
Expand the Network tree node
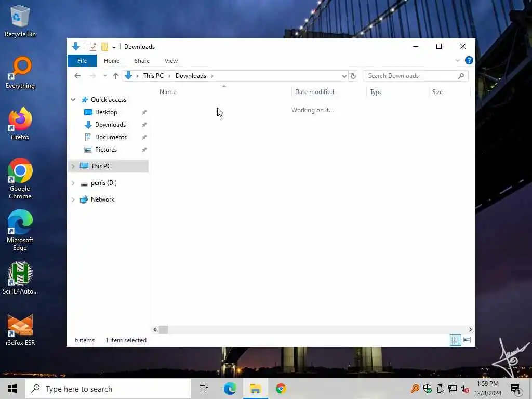[73, 200]
